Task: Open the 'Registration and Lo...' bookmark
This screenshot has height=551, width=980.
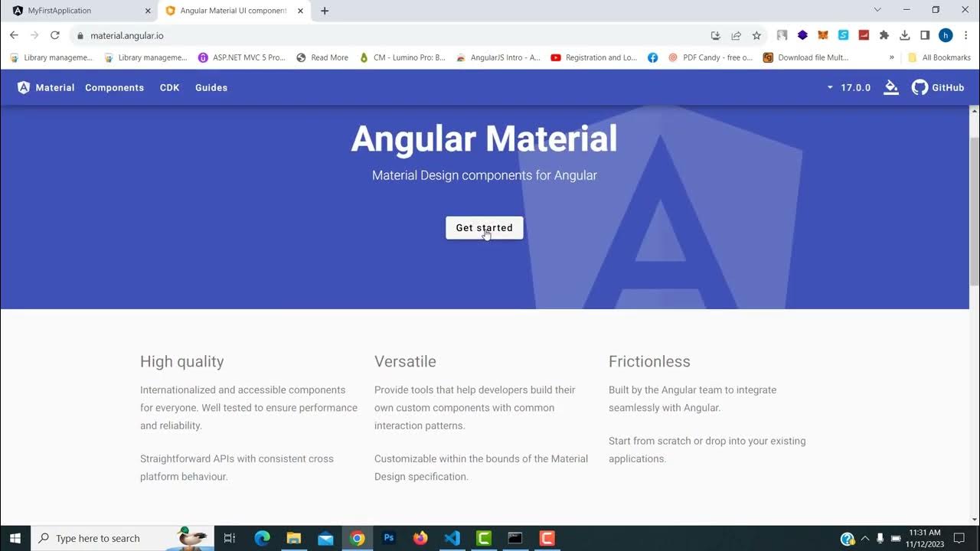Action: click(593, 57)
